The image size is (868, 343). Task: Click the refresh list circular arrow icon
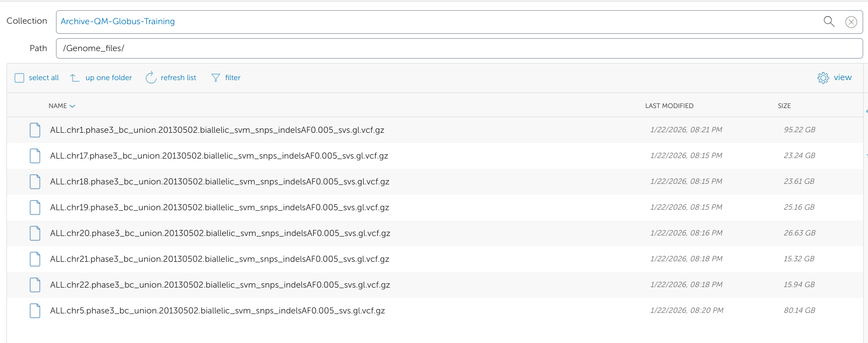point(151,78)
